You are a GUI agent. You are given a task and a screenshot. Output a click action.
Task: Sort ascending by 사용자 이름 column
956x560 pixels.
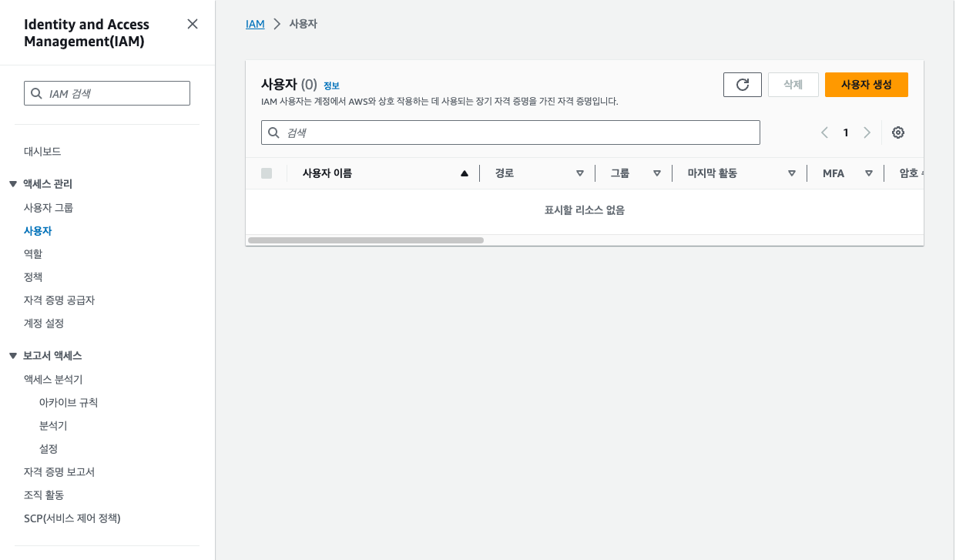point(464,173)
